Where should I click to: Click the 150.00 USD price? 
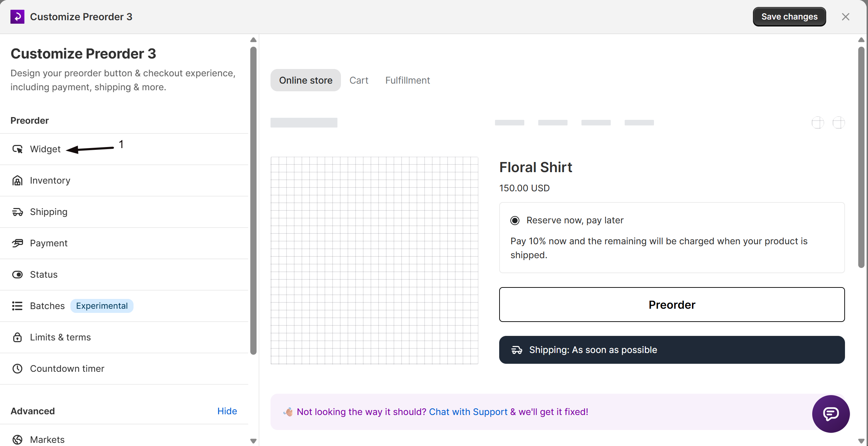tap(524, 188)
